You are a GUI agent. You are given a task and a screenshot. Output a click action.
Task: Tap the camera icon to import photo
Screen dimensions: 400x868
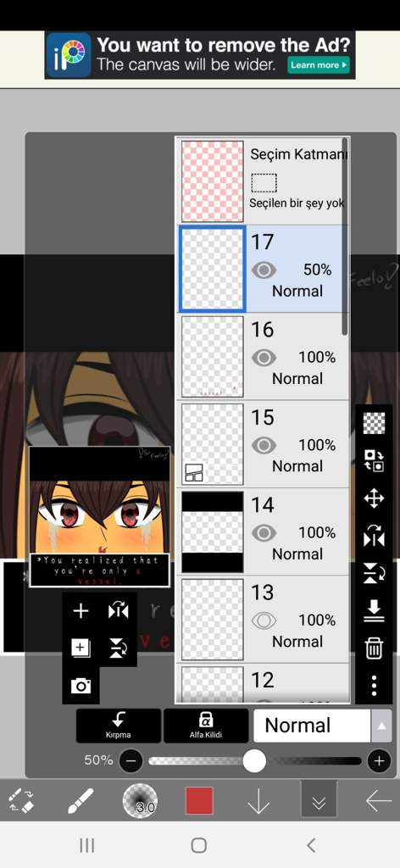pos(81,686)
